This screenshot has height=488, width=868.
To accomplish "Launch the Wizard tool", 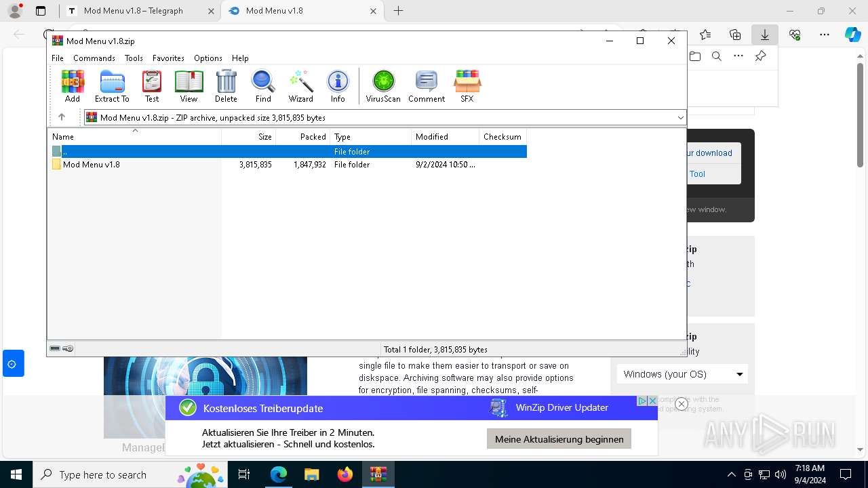I will pyautogui.click(x=300, y=86).
